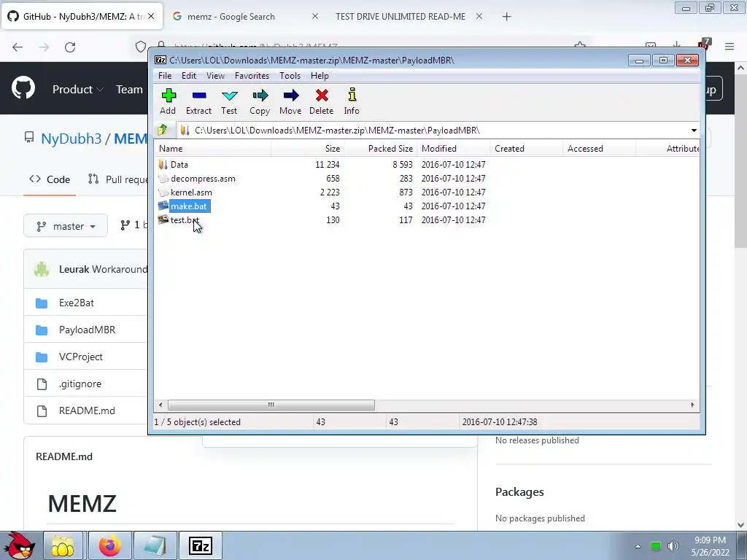The image size is (747, 560).
Task: Open the VCProject folder on GitHub
Action: 80,357
